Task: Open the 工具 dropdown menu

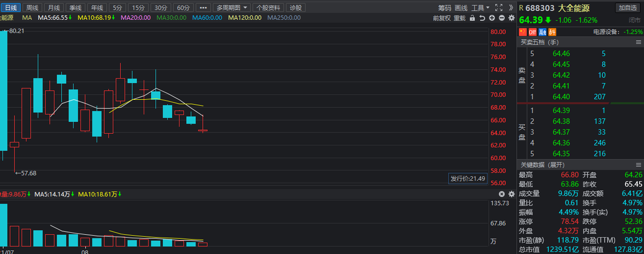Action: click(x=480, y=8)
